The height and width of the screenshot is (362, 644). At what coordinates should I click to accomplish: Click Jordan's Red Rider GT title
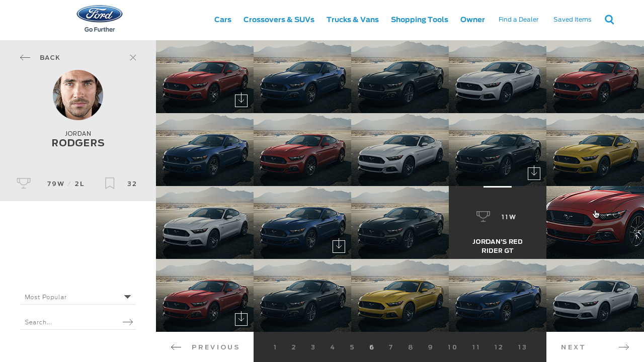498,246
